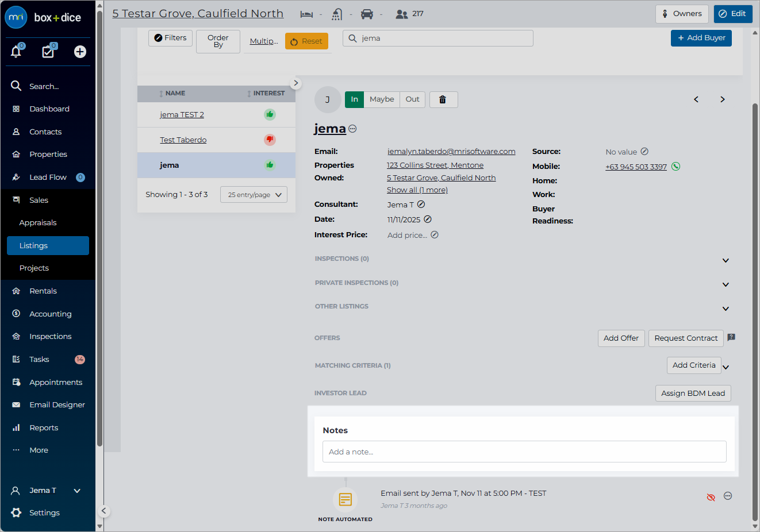Image resolution: width=760 pixels, height=532 pixels.
Task: Open Projects under Sales
Action: pyautogui.click(x=34, y=268)
